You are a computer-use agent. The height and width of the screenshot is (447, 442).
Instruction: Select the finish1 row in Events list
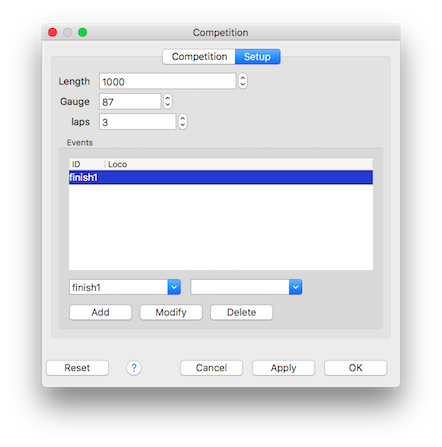(x=221, y=177)
